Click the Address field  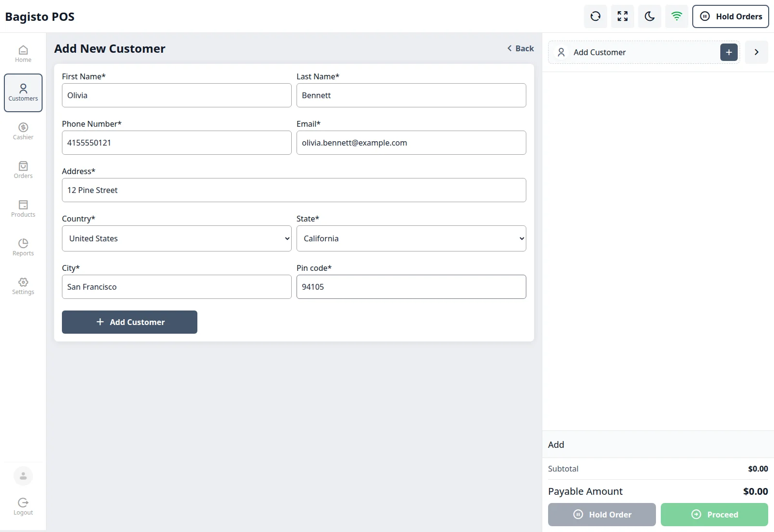point(294,190)
